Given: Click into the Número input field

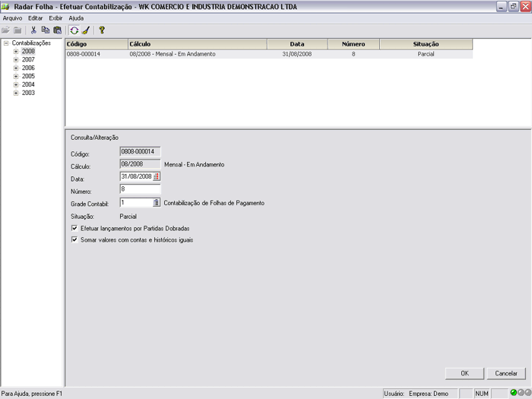Looking at the screenshot, I should tap(140, 189).
